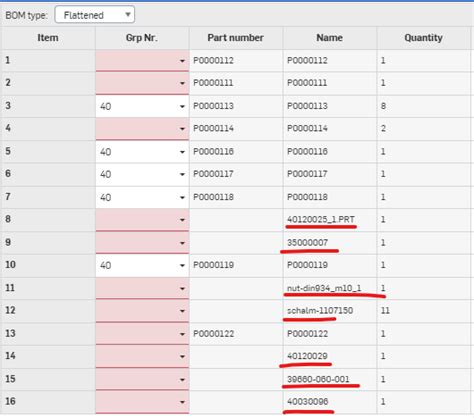
Task: Expand Grp Nr. dropdown for item 3
Action: 182,107
